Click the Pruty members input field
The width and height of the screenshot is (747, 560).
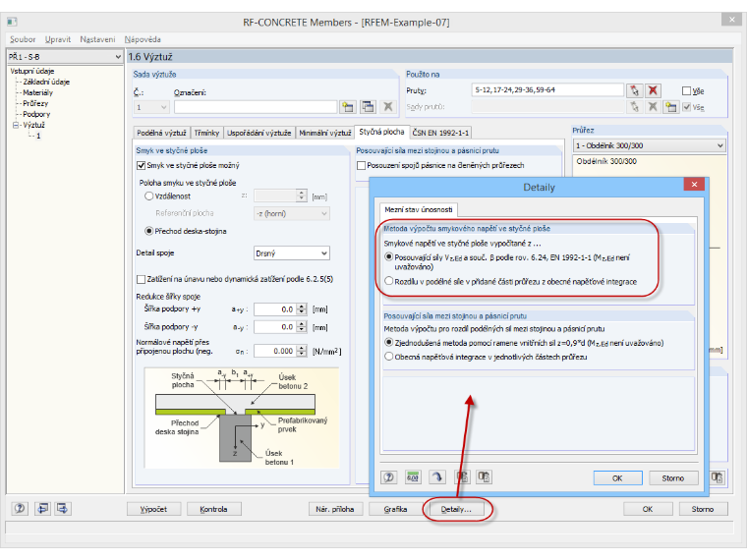coord(547,90)
